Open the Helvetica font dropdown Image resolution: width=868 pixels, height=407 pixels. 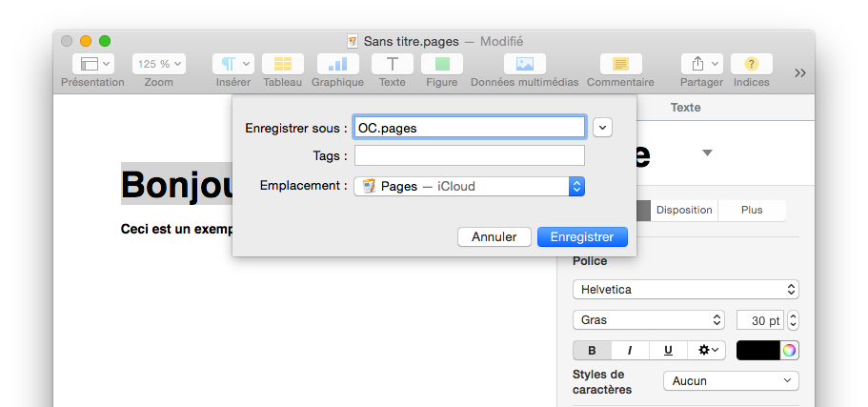pyautogui.click(x=686, y=289)
